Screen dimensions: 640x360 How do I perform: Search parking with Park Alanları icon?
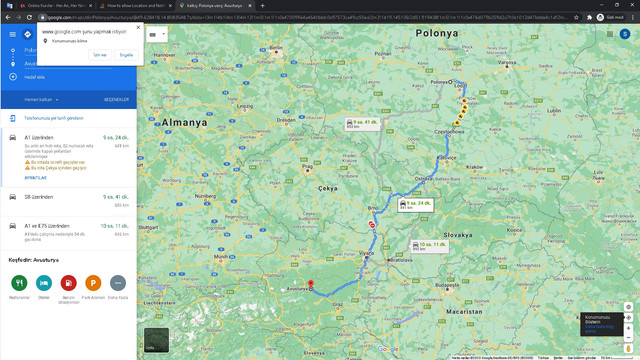click(93, 283)
